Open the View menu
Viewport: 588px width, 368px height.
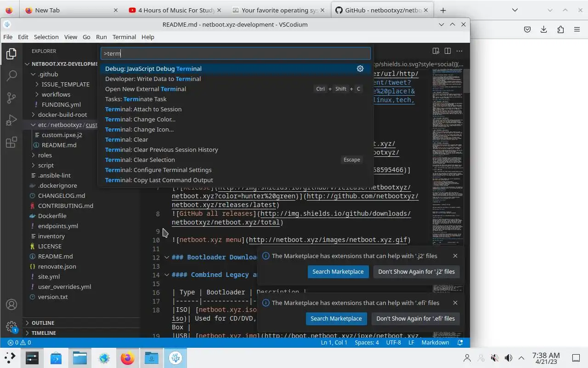71,37
